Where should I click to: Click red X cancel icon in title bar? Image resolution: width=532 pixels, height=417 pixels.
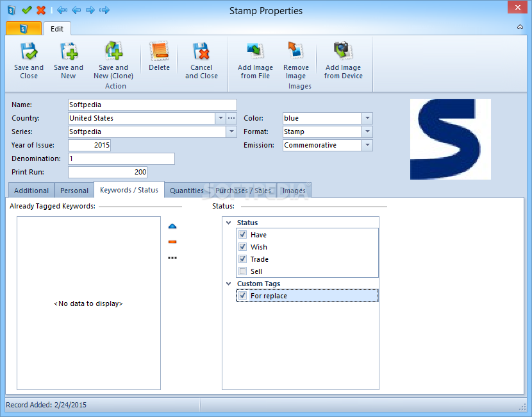41,10
